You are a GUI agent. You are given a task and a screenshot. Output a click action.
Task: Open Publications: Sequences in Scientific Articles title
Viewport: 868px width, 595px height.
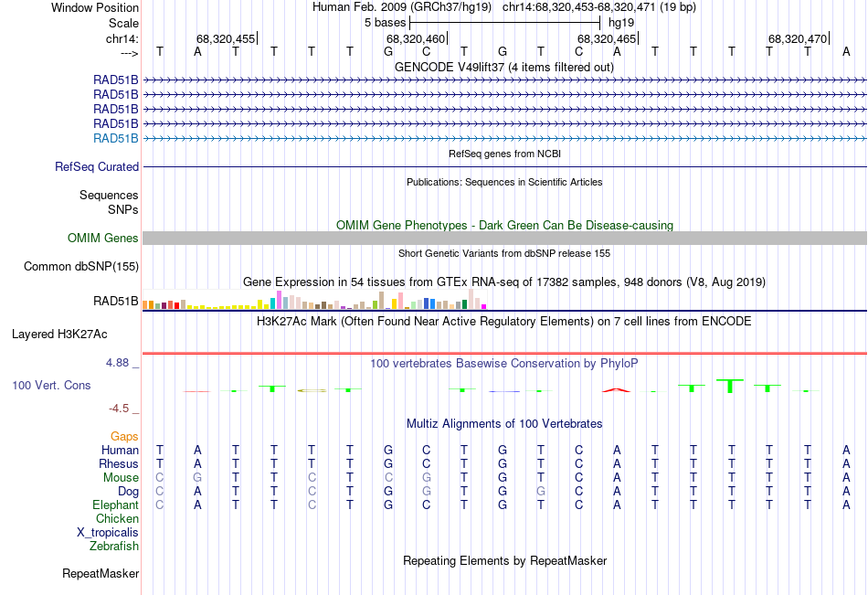pyautogui.click(x=504, y=182)
